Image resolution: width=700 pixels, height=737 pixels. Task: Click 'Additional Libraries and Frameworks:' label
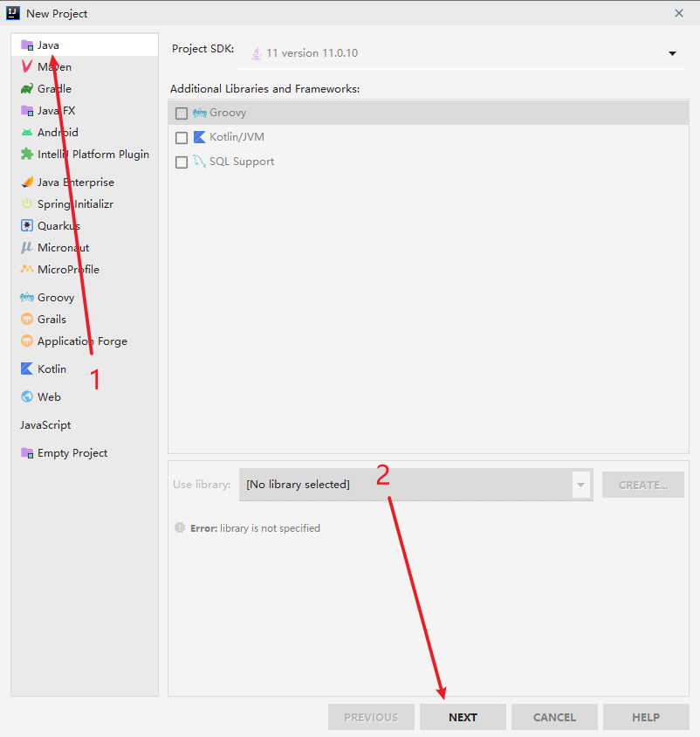265,89
